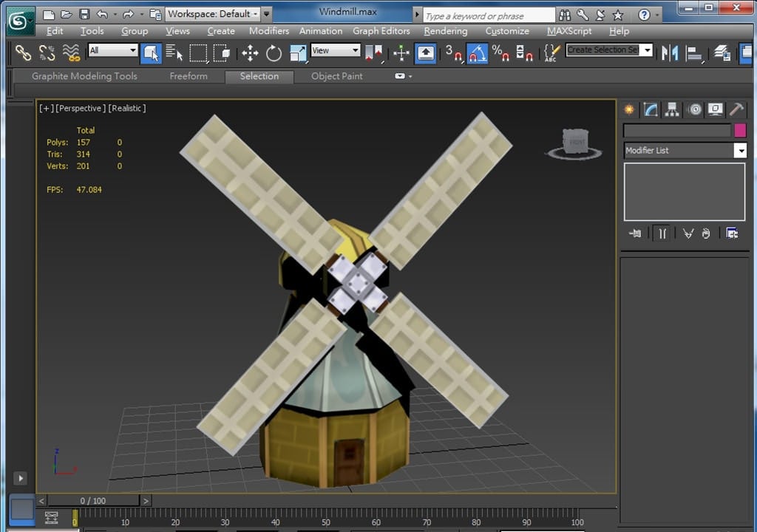Open the Workspace: Default dropdown
Viewport: 757px width, 532px height.
[212, 13]
